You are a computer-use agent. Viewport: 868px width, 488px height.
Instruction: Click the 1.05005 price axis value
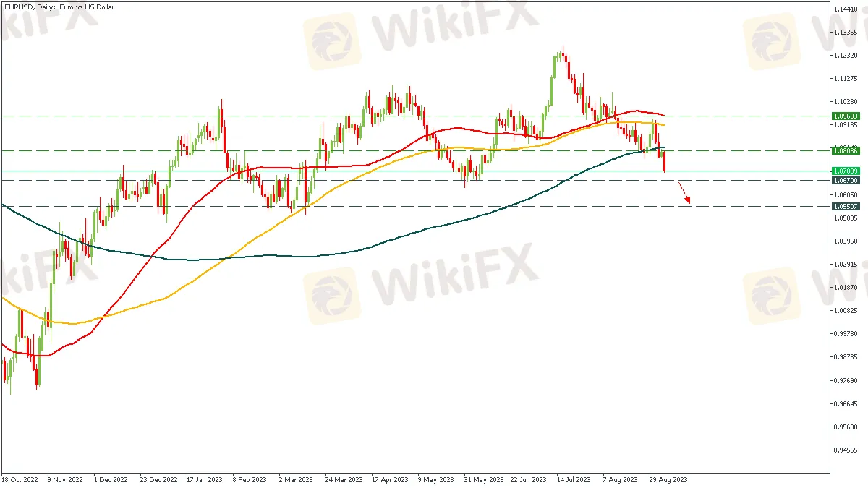click(x=846, y=218)
